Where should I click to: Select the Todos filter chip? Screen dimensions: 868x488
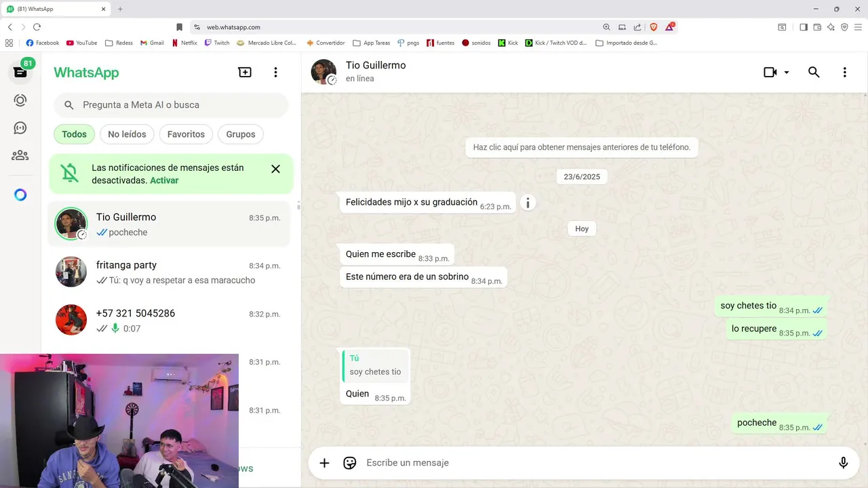pyautogui.click(x=74, y=134)
